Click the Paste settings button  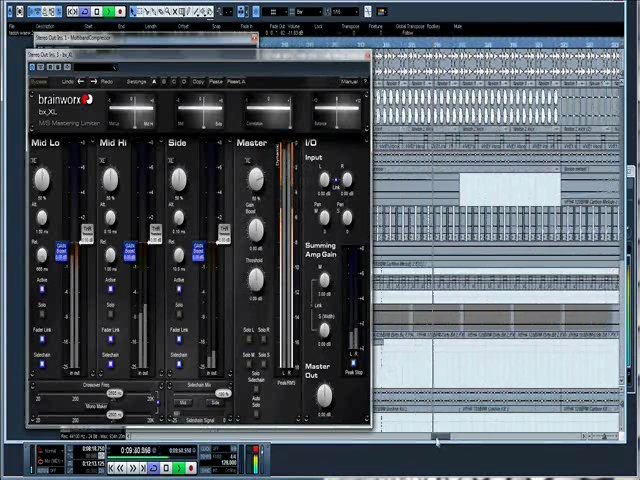pos(216,82)
